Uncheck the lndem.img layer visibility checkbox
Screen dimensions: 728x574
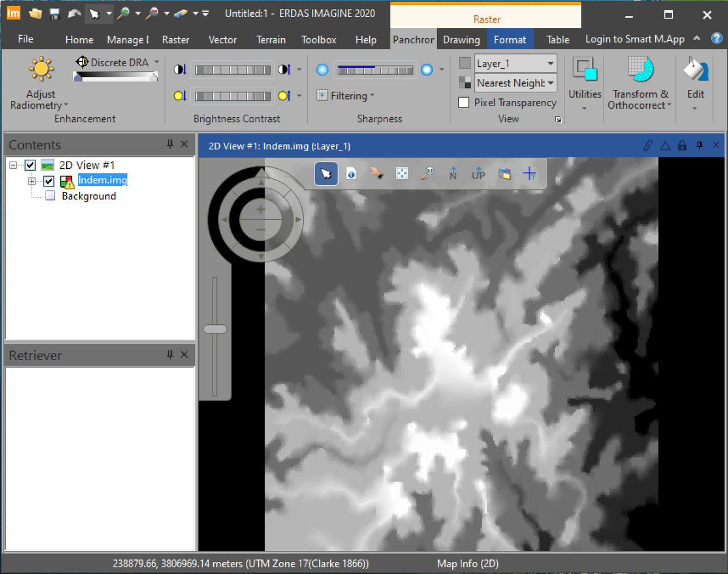(49, 181)
